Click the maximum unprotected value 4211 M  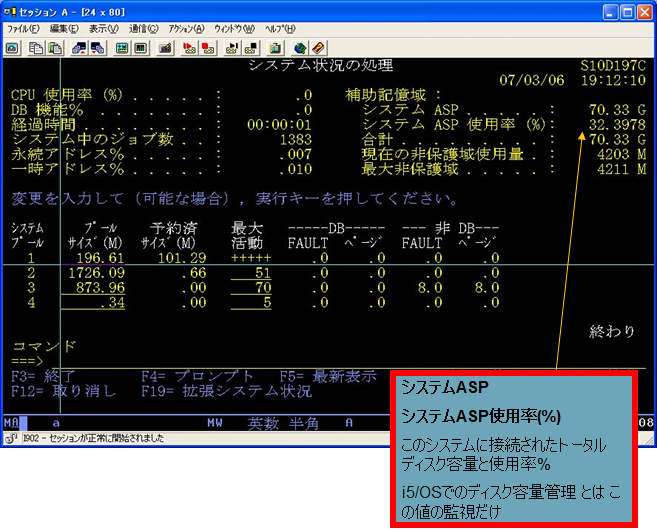[x=621, y=170]
